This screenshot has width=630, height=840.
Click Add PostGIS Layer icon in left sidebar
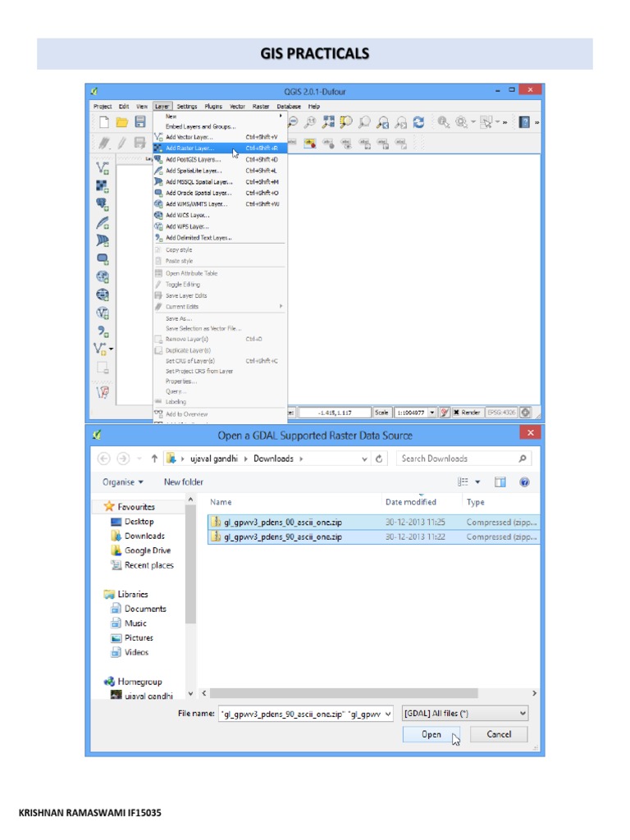click(103, 204)
